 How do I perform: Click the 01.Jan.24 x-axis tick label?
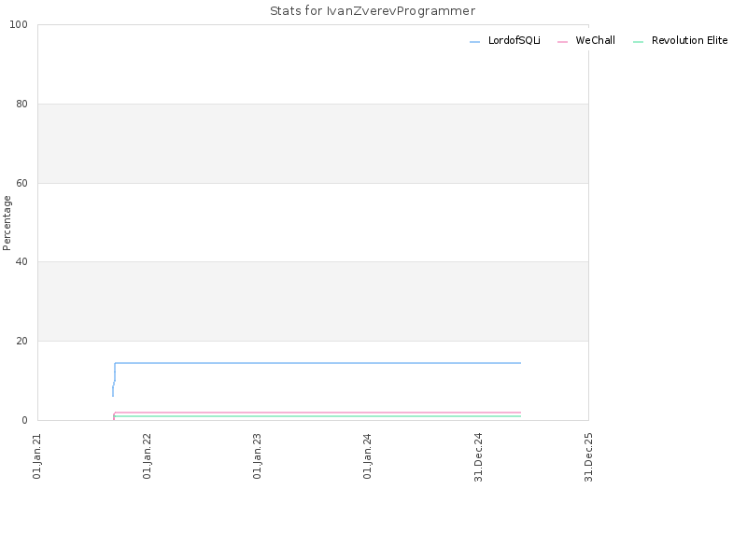click(367, 456)
